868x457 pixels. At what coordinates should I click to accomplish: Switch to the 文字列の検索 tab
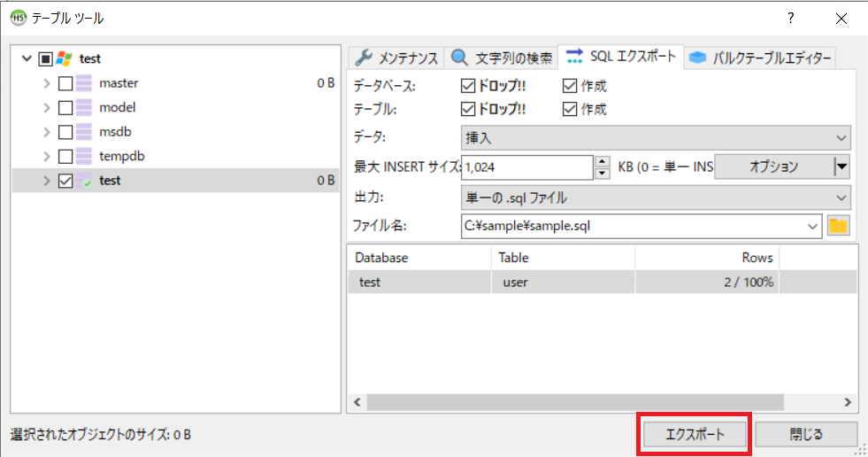[x=502, y=58]
